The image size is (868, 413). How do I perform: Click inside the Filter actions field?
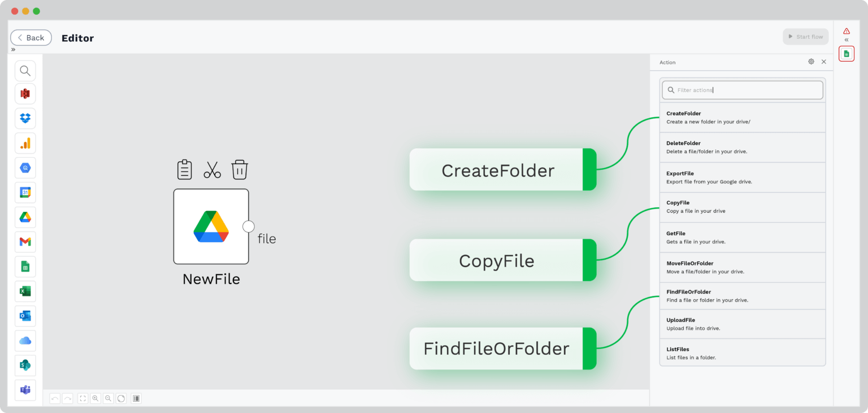[742, 89]
